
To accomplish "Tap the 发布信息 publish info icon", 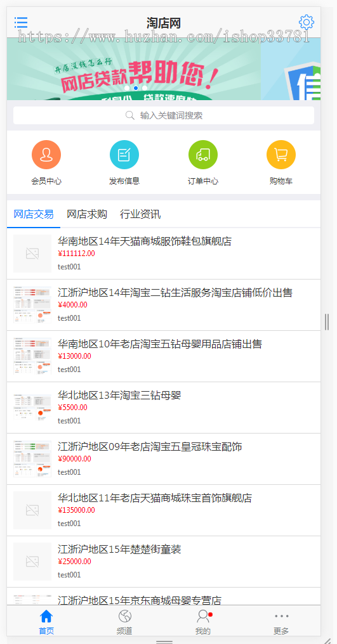I will pos(124,155).
